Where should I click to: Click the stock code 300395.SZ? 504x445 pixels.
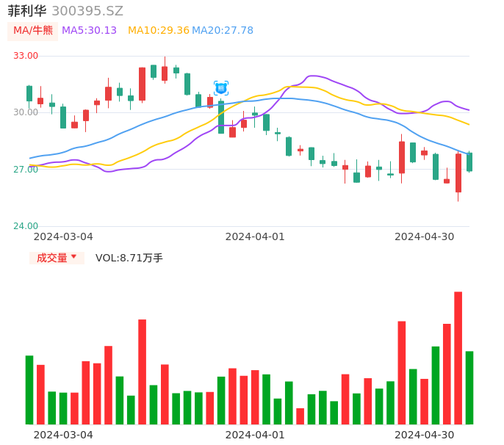[87, 11]
